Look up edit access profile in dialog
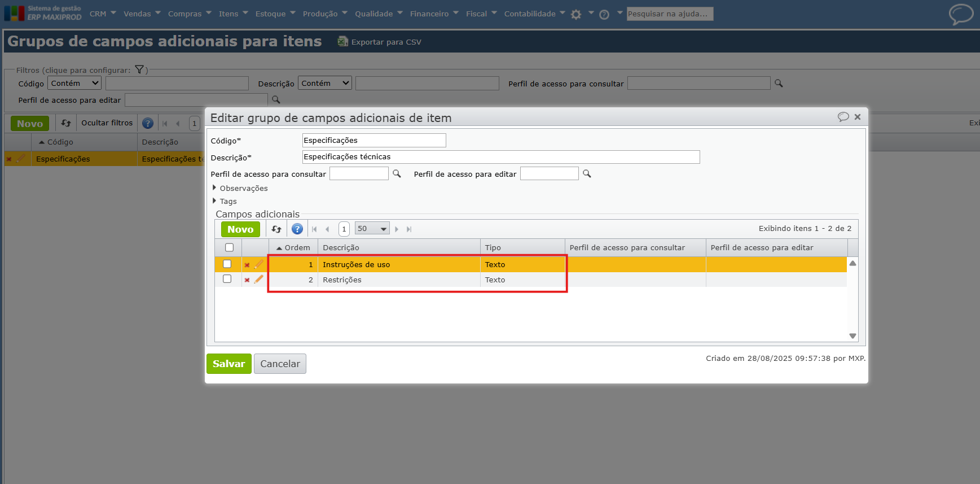The height and width of the screenshot is (484, 980). pyautogui.click(x=587, y=173)
